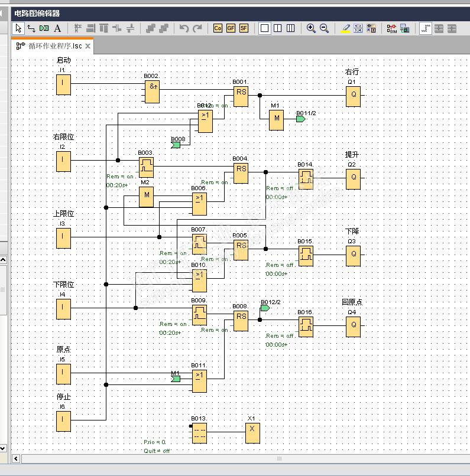The image size is (470, 476).
Task: Open the GF basic functions list
Action: click(x=231, y=28)
